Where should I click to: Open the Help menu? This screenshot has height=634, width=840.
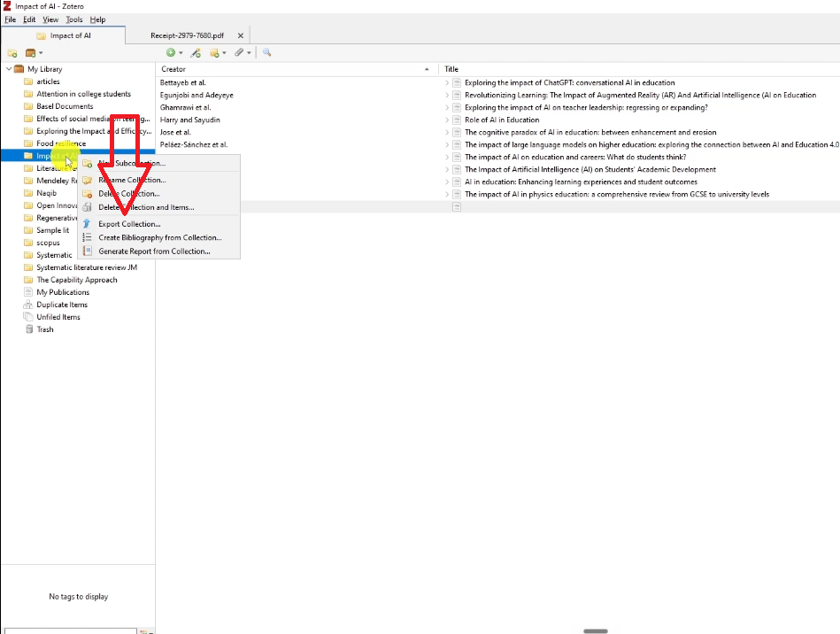pos(97,19)
